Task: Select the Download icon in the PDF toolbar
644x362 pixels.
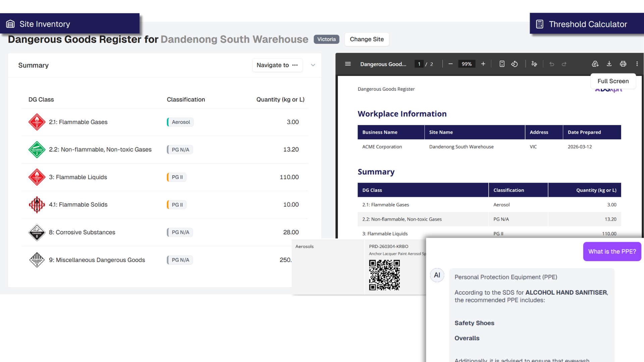Action: [609, 64]
